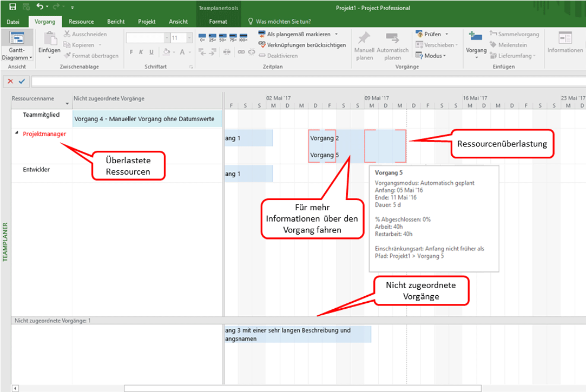Switch to the Ressource ribbon tab
This screenshot has width=586, height=392.
point(81,22)
